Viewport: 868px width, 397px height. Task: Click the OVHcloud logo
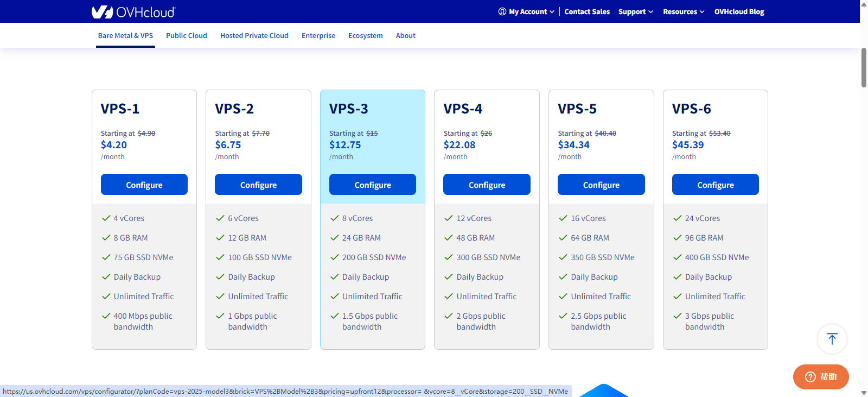coord(133,11)
